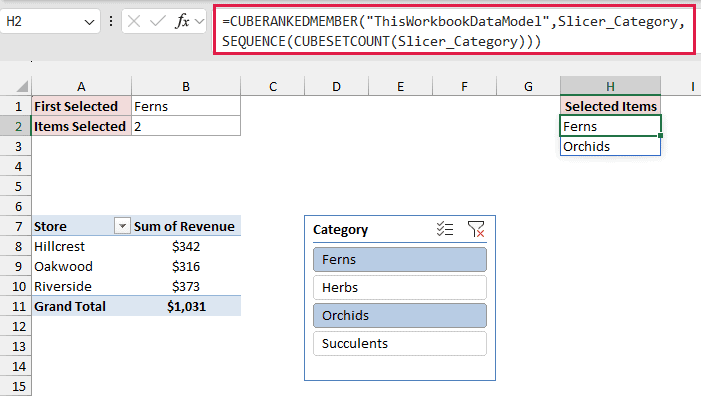Screen dimensions: 701x396
Task: Click the Oakwood store cell
Action: pos(82,266)
